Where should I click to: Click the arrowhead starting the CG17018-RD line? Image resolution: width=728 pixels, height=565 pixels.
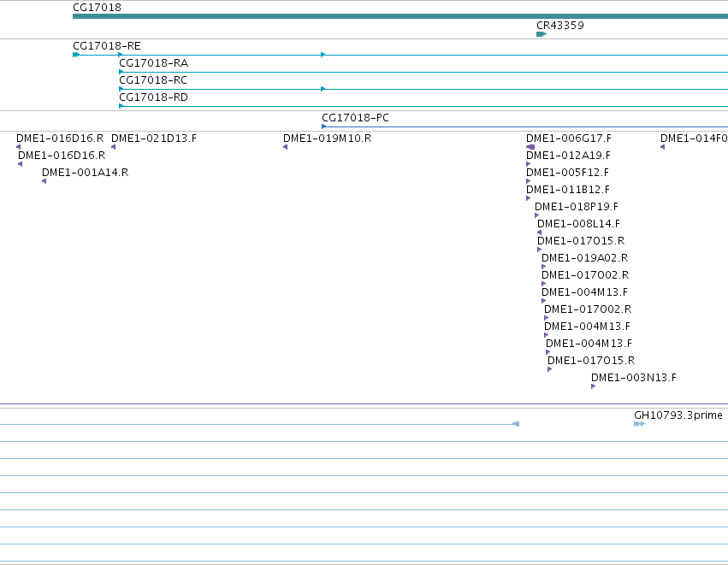(x=121, y=106)
